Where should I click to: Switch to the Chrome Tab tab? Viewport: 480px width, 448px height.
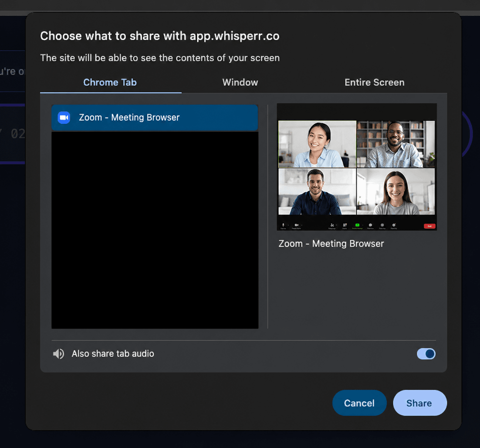110,82
